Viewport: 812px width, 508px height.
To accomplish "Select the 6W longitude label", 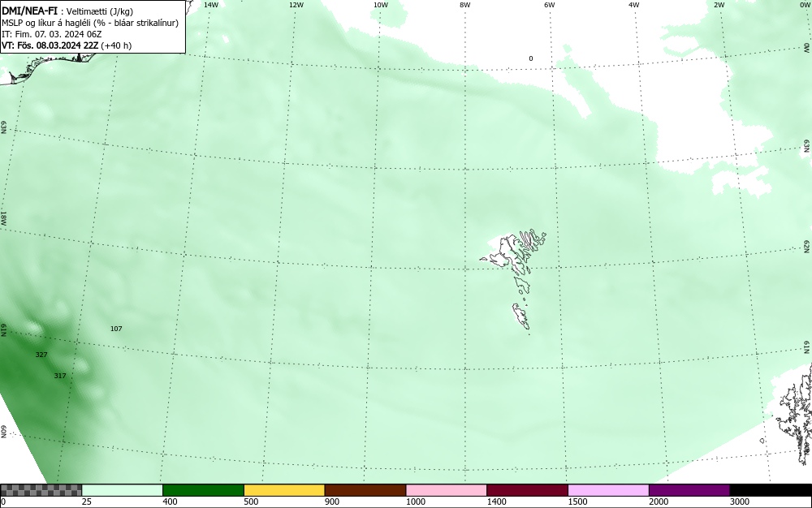I will (x=550, y=5).
